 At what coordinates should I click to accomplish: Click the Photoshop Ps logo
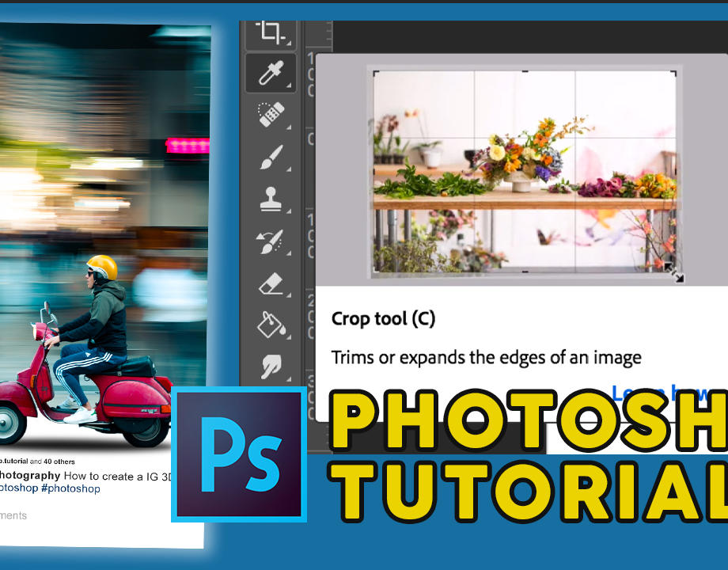pyautogui.click(x=239, y=454)
